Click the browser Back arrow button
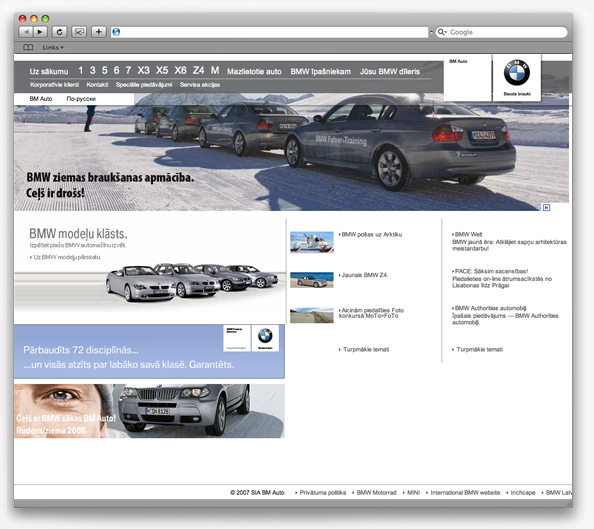Screen dimensions: 594x529 point(26,32)
